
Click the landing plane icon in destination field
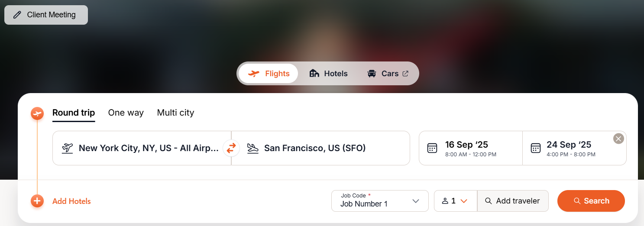point(253,148)
